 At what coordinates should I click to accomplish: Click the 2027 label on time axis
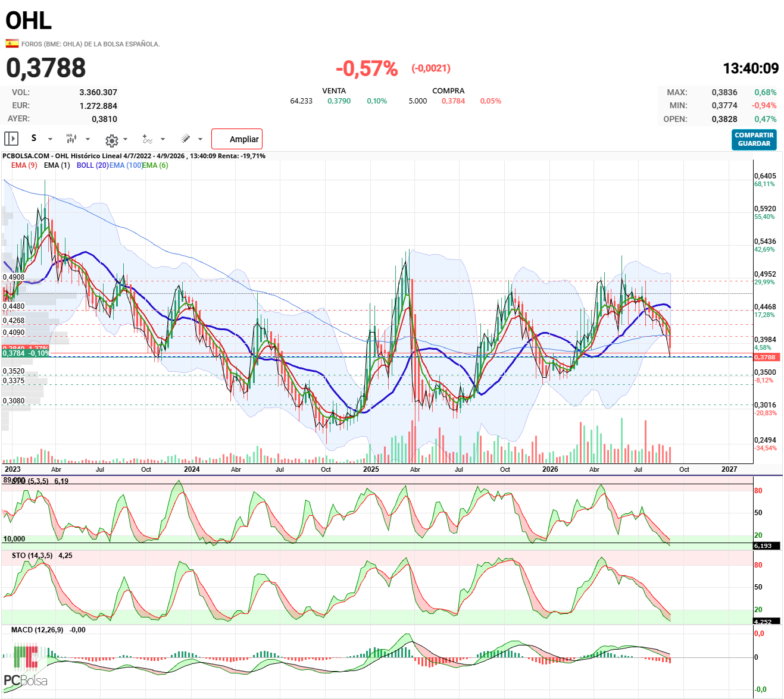click(729, 469)
